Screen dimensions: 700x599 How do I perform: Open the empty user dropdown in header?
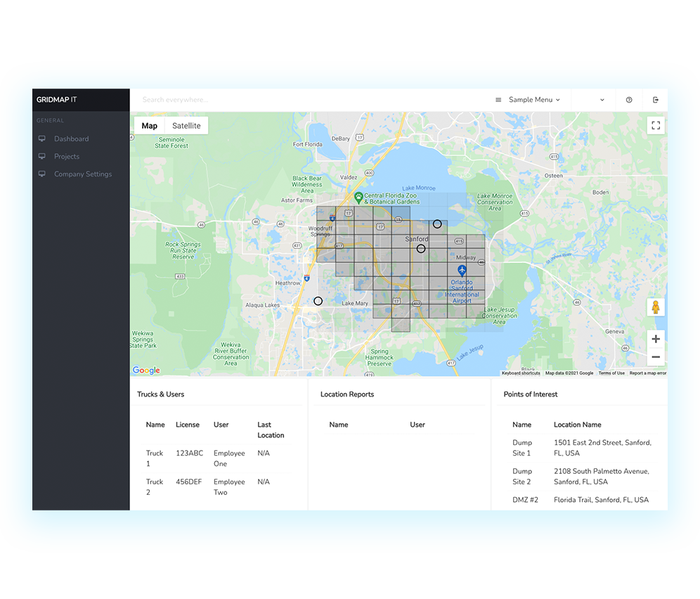click(594, 100)
